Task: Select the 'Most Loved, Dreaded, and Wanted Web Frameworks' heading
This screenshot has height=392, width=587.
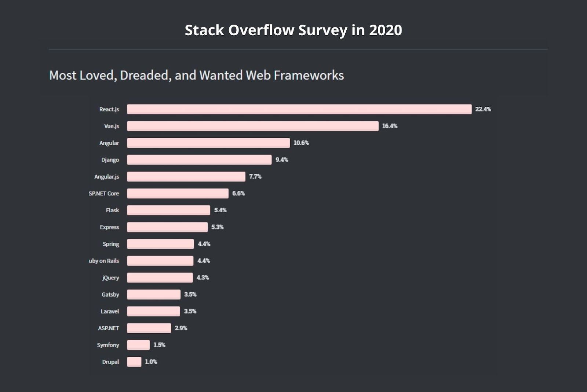Action: coord(197,75)
